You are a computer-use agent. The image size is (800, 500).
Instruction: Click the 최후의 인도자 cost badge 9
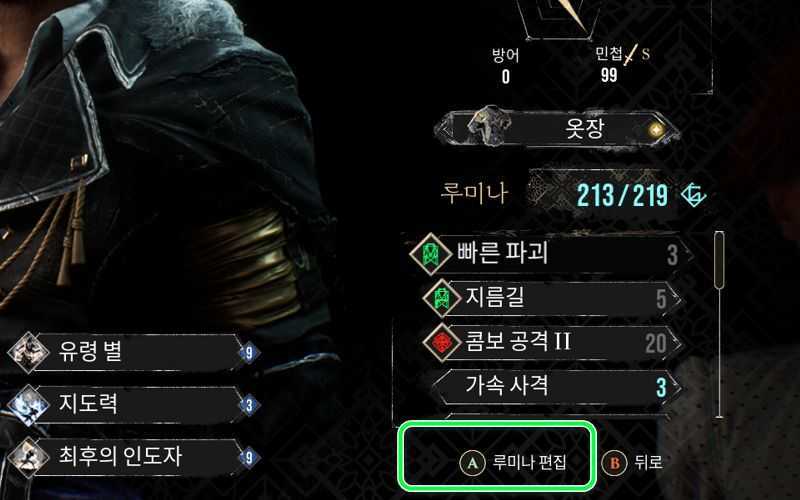pyautogui.click(x=249, y=457)
